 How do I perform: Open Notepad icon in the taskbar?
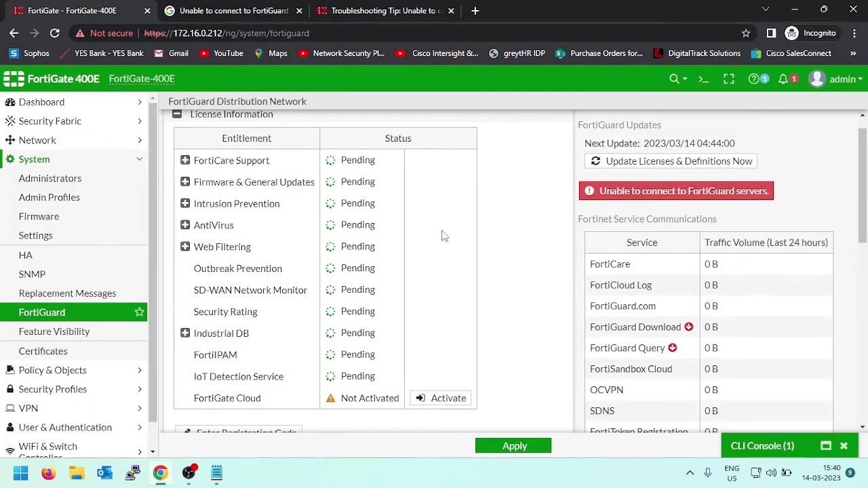[x=216, y=473]
